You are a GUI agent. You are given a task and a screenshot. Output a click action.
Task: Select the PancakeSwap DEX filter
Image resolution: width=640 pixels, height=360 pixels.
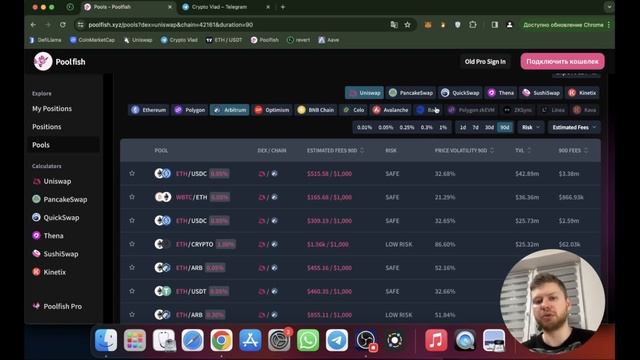(411, 93)
